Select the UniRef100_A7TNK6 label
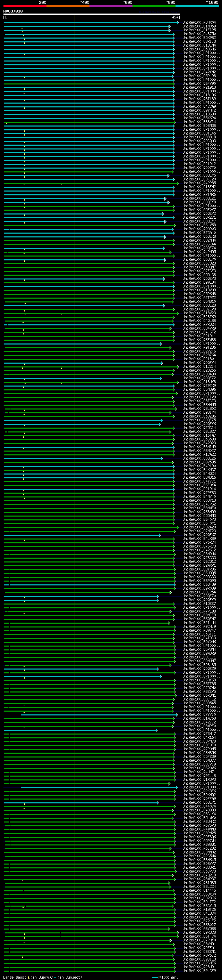 click(199, 194)
